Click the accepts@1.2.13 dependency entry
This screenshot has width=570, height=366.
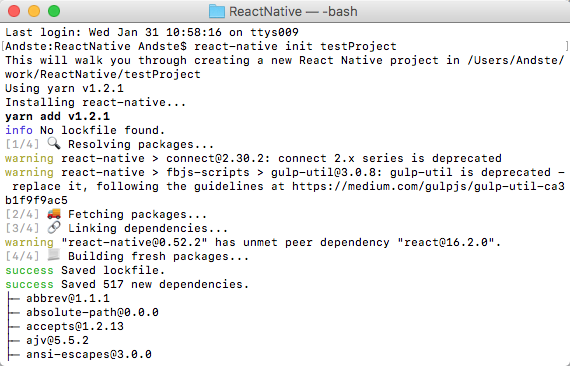(75, 326)
